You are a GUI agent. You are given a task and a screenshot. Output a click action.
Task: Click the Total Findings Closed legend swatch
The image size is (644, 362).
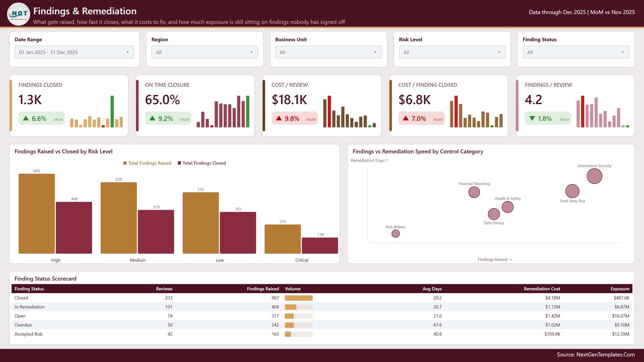click(x=180, y=163)
